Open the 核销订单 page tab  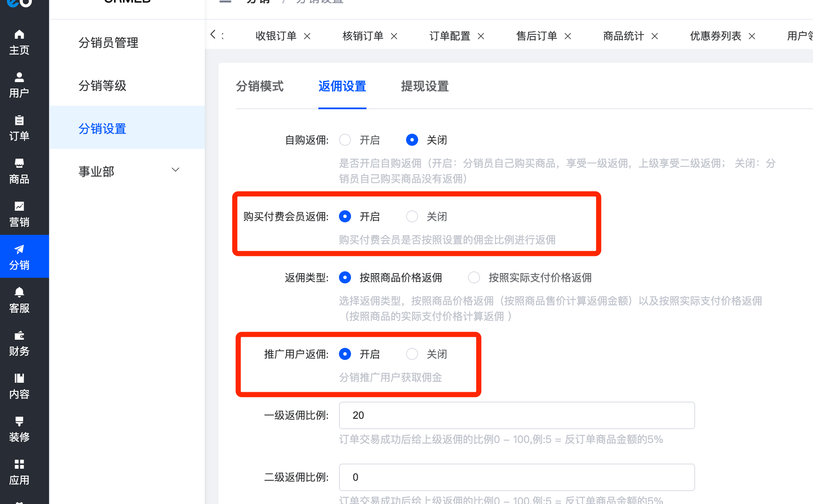tap(363, 36)
